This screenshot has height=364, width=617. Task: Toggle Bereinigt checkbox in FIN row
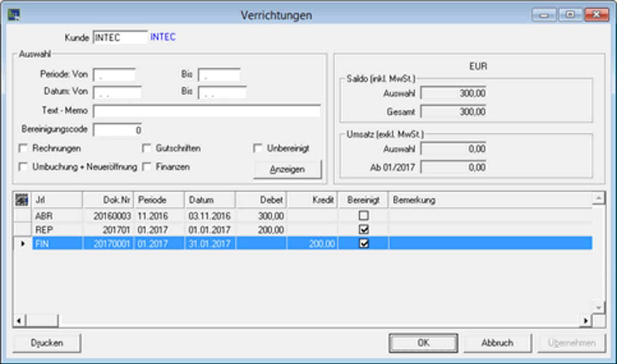(x=364, y=244)
